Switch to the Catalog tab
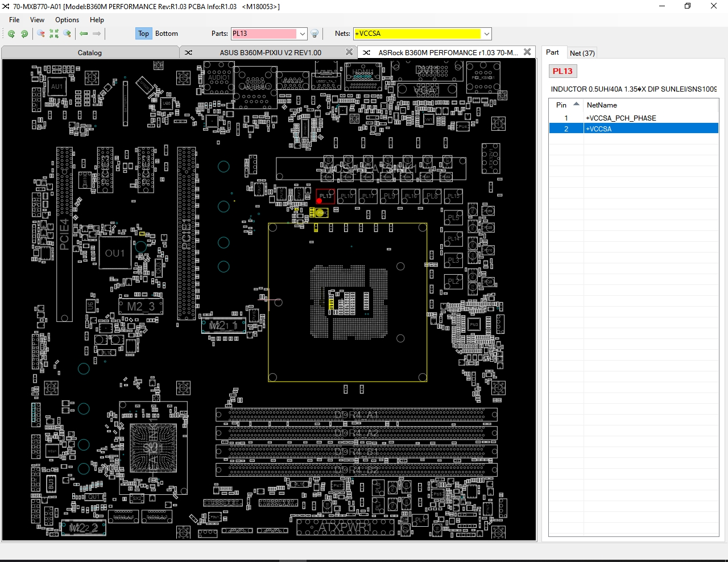The width and height of the screenshot is (728, 562). tap(90, 52)
